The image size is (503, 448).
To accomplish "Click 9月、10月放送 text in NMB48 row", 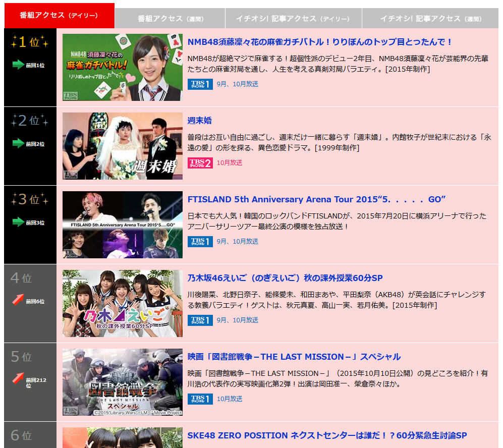I will click(238, 84).
